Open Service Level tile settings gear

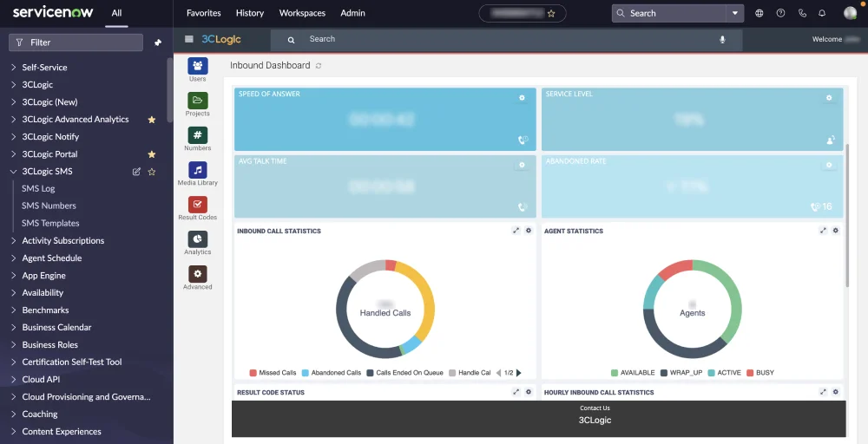click(x=829, y=98)
